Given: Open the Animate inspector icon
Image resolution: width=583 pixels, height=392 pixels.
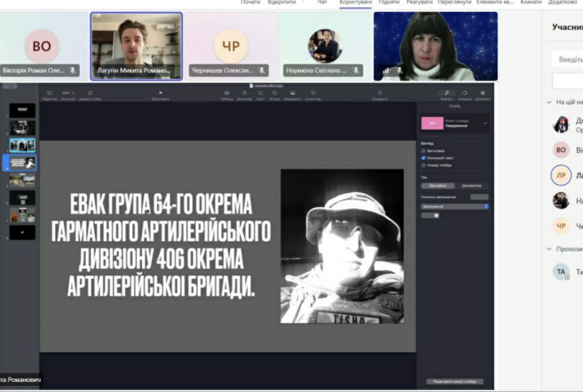Looking at the screenshot, I should (x=464, y=93).
